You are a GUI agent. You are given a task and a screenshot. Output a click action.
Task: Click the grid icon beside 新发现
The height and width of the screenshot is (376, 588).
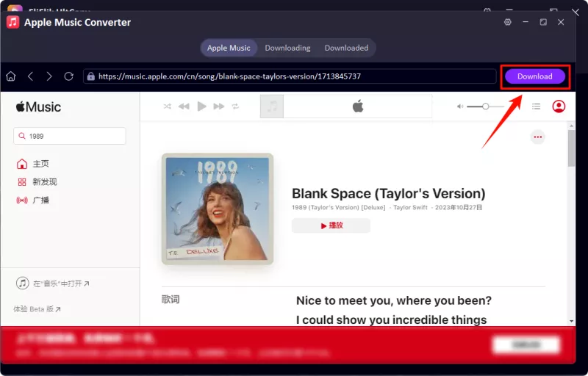22,182
